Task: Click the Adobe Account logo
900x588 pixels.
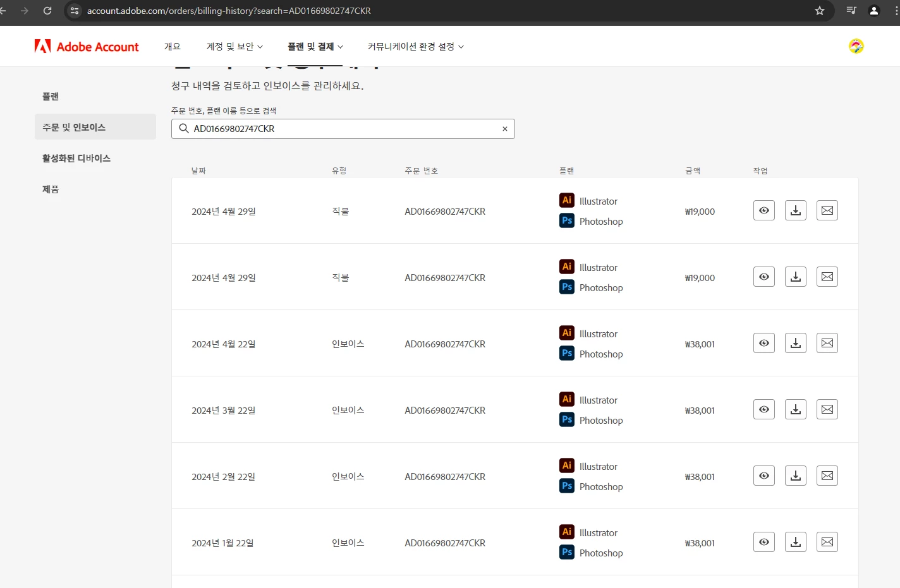Action: point(87,46)
